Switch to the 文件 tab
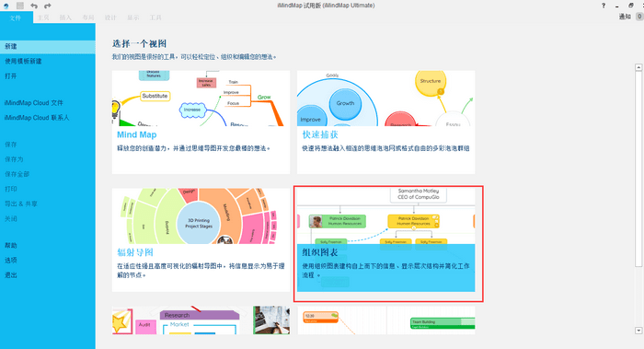Image resolution: width=644 pixels, height=349 pixels. [x=16, y=17]
